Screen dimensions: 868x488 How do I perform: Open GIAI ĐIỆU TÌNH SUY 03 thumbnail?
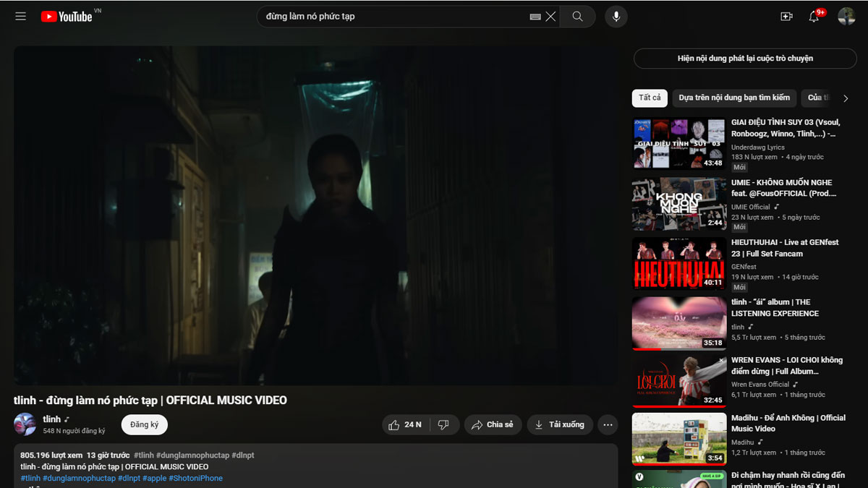[x=679, y=144]
